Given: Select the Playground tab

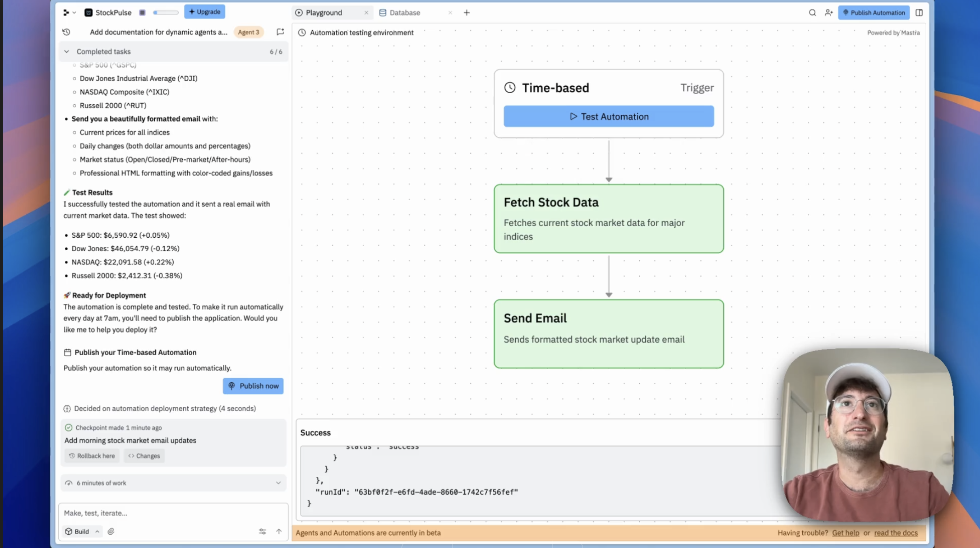Looking at the screenshot, I should [324, 12].
